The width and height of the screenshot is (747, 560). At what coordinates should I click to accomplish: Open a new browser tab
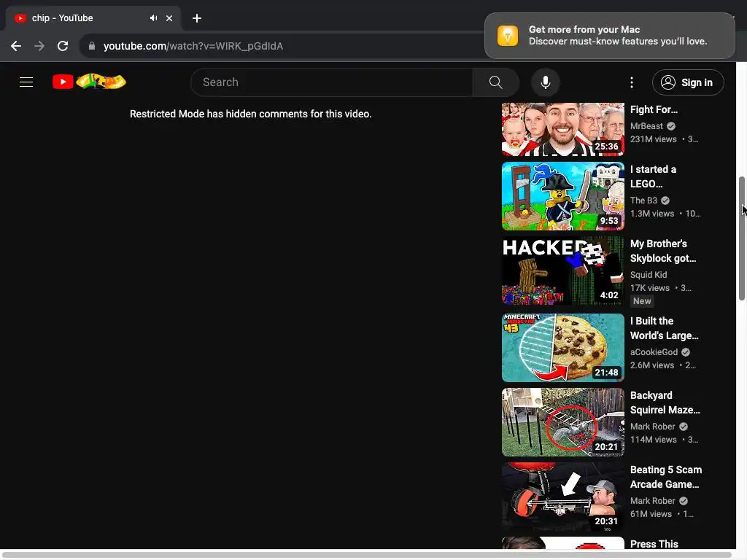tap(197, 18)
